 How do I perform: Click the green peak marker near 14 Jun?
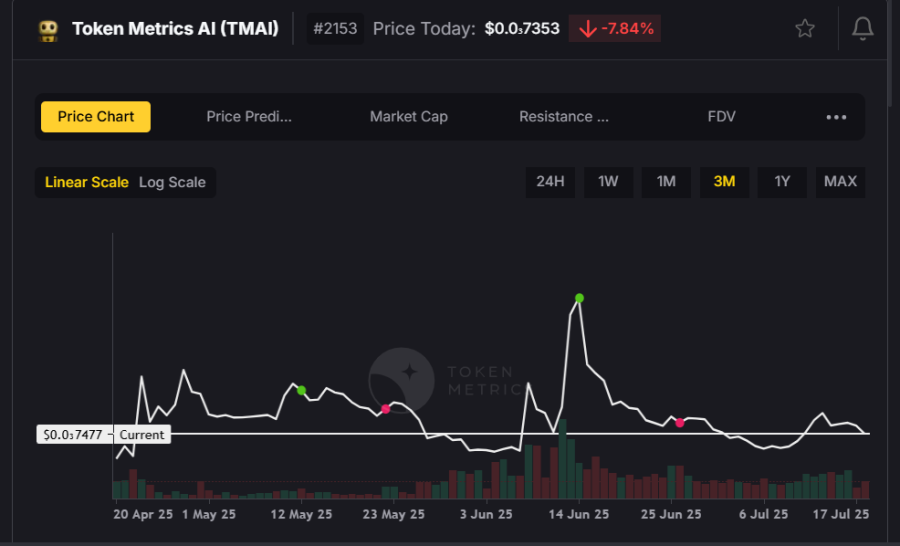pyautogui.click(x=579, y=298)
